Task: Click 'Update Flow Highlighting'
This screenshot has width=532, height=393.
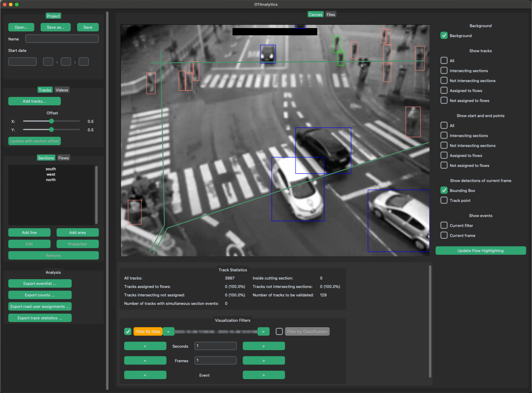Action: pyautogui.click(x=480, y=250)
